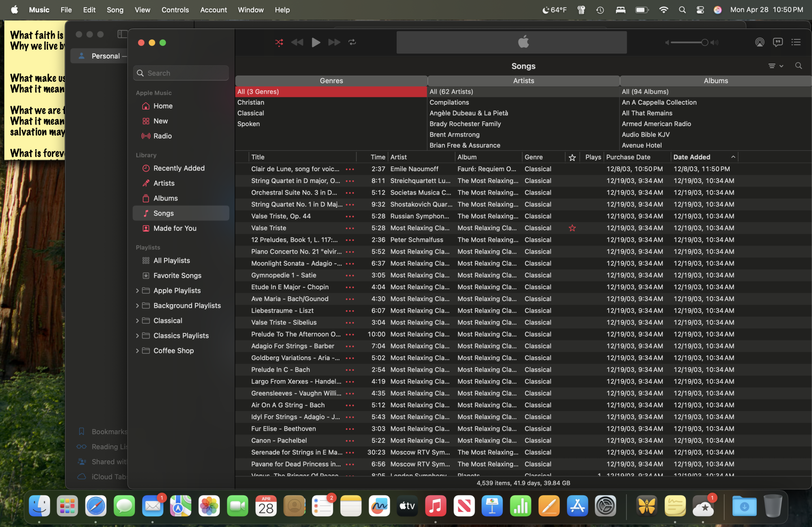812x527 pixels.
Task: Open the lyrics panel icon
Action: pyautogui.click(x=777, y=42)
